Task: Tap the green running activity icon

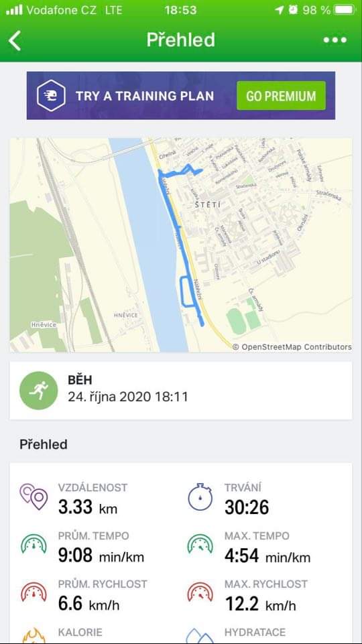Action: [x=39, y=390]
